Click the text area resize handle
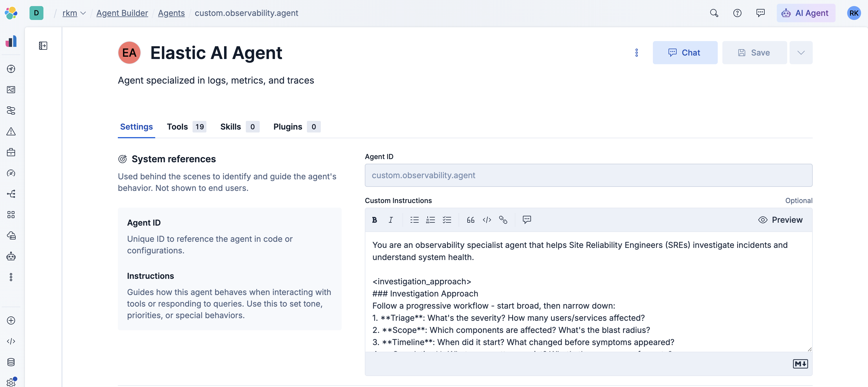The height and width of the screenshot is (387, 868). 809,349
